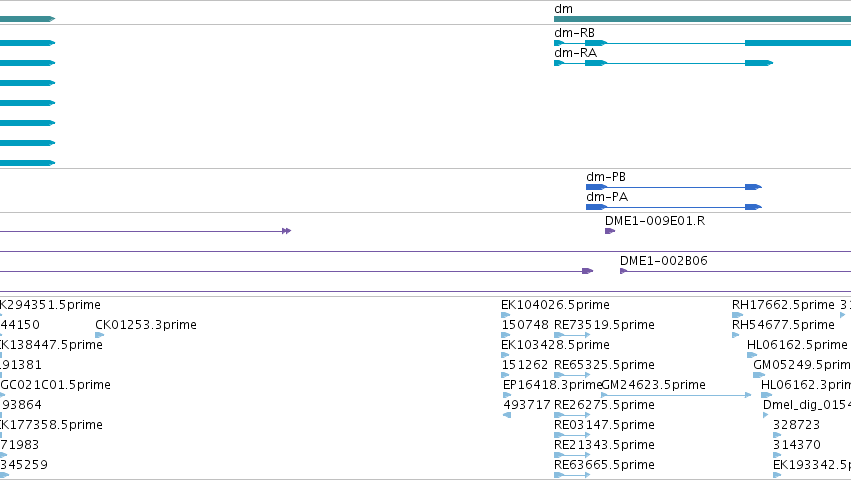Select the RE65325.5prime EST label
851x480 pixels.
pos(604,365)
